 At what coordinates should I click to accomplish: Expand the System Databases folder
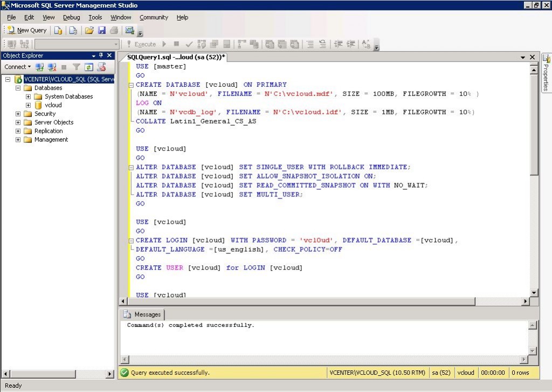pos(28,97)
